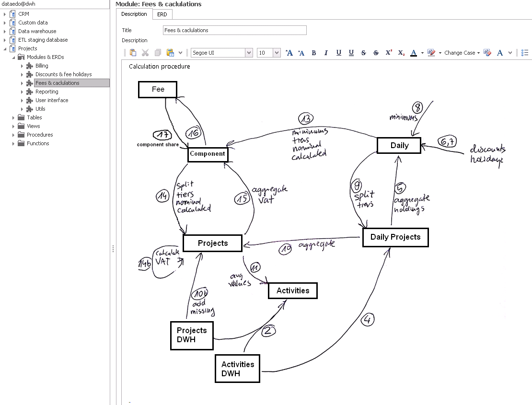
Task: Click the Paste icon in editor toolbar
Action: tap(133, 53)
